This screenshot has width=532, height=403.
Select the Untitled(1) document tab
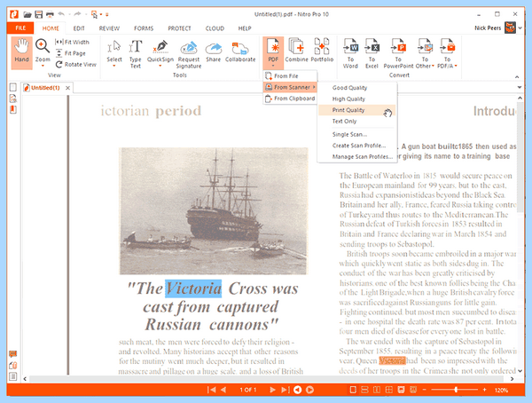click(45, 88)
